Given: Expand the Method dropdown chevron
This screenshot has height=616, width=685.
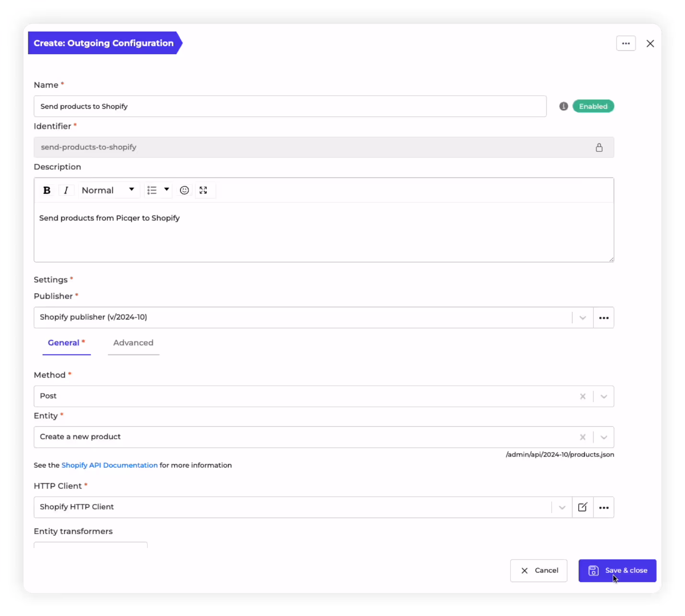Looking at the screenshot, I should (x=604, y=396).
